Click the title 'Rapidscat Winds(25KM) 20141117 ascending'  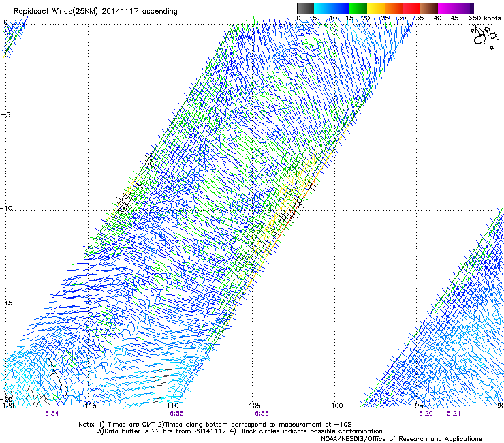coord(95,12)
